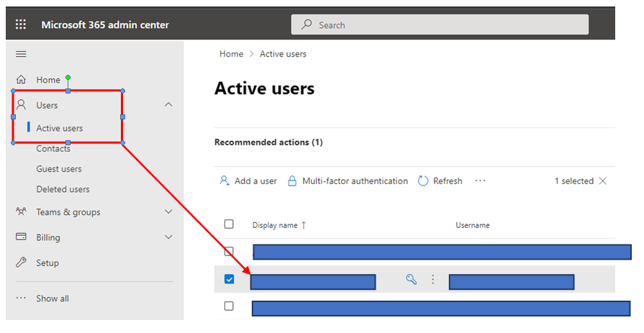Click the Users label in sidebar
The image size is (644, 333).
(47, 105)
